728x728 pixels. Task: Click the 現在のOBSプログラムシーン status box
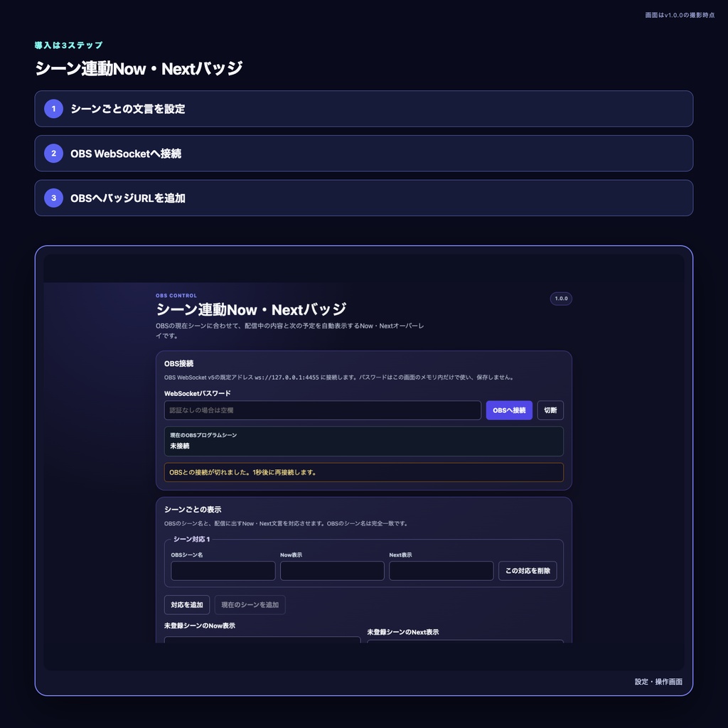tap(363, 441)
